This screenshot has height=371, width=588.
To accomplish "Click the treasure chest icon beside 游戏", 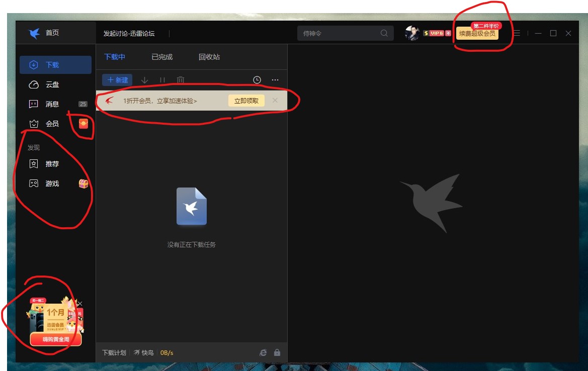I will 83,183.
